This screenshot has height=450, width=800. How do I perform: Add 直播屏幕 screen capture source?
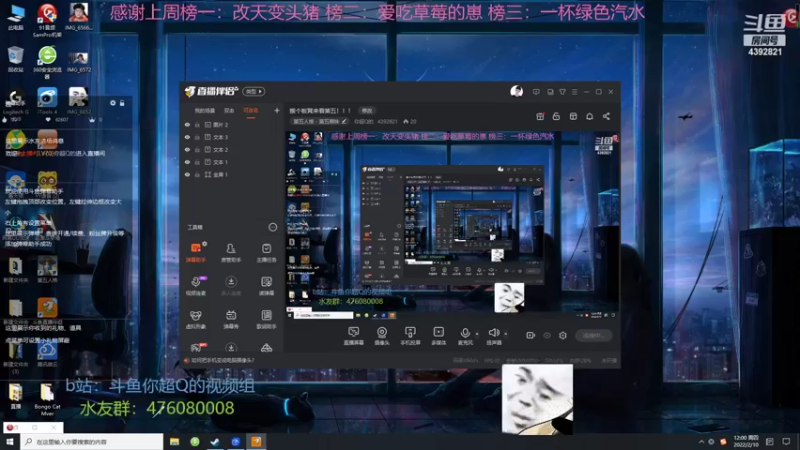coord(354,336)
